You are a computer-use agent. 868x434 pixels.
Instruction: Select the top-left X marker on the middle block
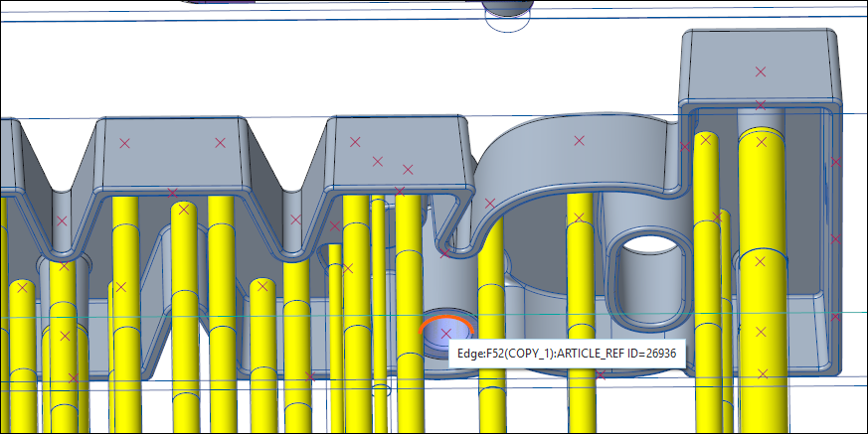click(355, 141)
